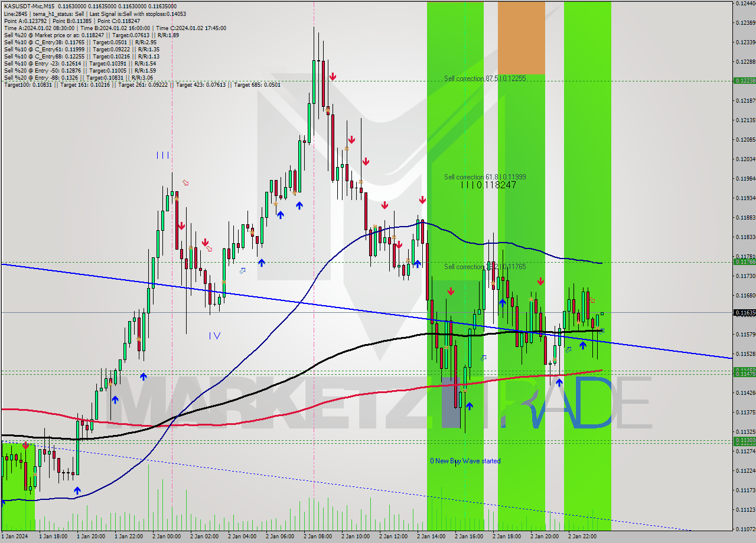Click the 'Time A:2024.01.02 08:30:00' line

115,28
